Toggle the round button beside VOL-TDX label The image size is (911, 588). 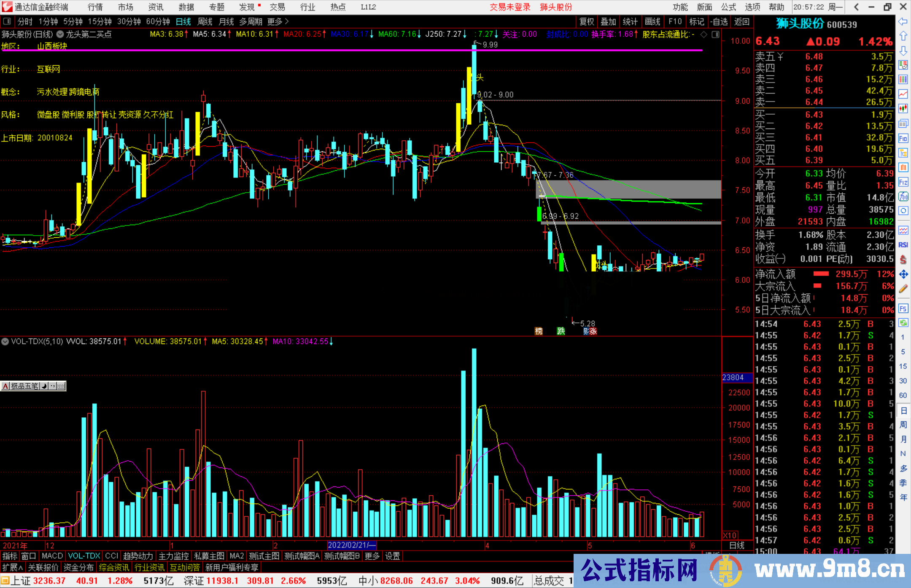point(5,341)
